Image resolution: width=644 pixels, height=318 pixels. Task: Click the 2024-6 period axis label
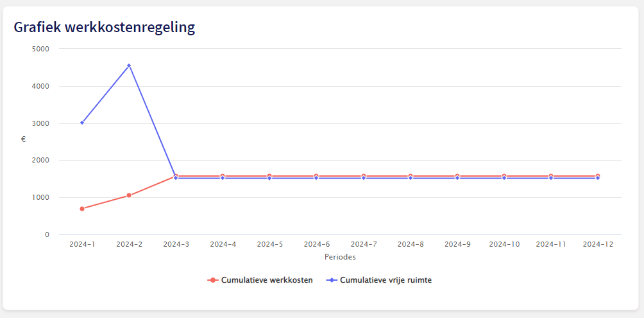317,245
